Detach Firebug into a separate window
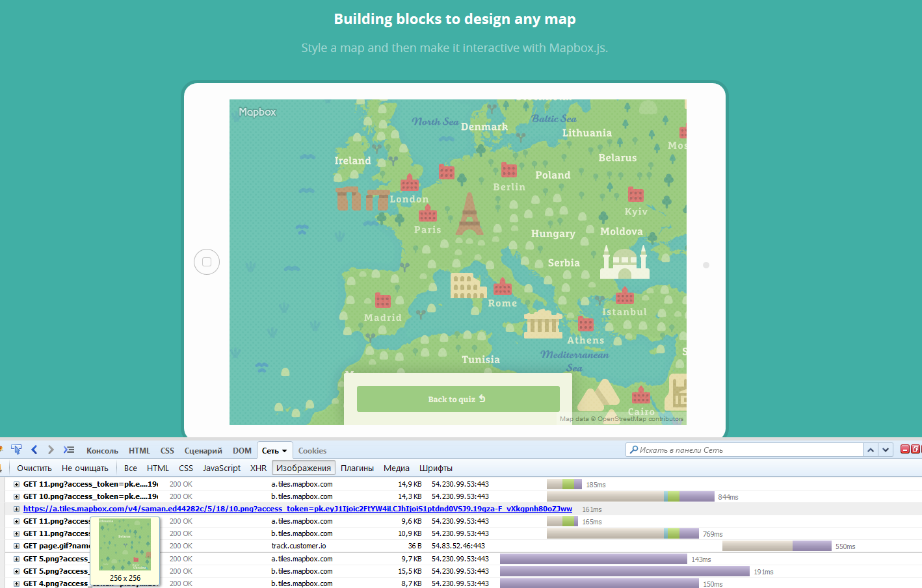The image size is (922, 588). click(x=915, y=449)
